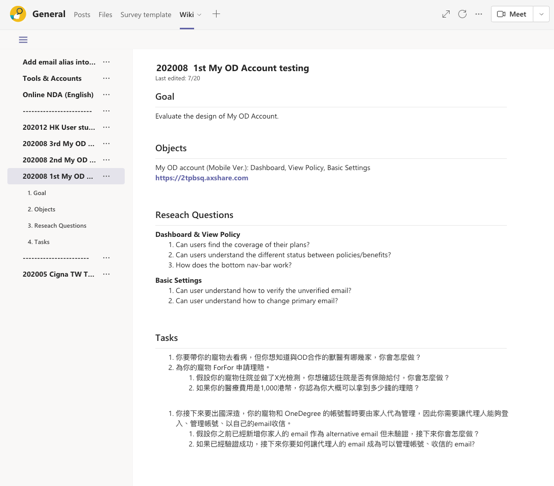Viewport: 554px width, 486px height.
Task: Click 'My OD account (Mobile Ver.)' description line
Action: [263, 168]
